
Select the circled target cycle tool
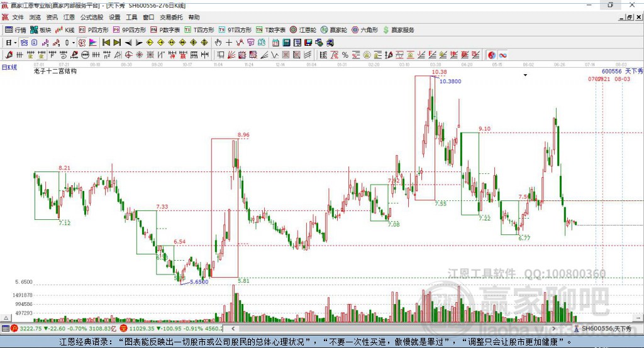click(x=128, y=55)
